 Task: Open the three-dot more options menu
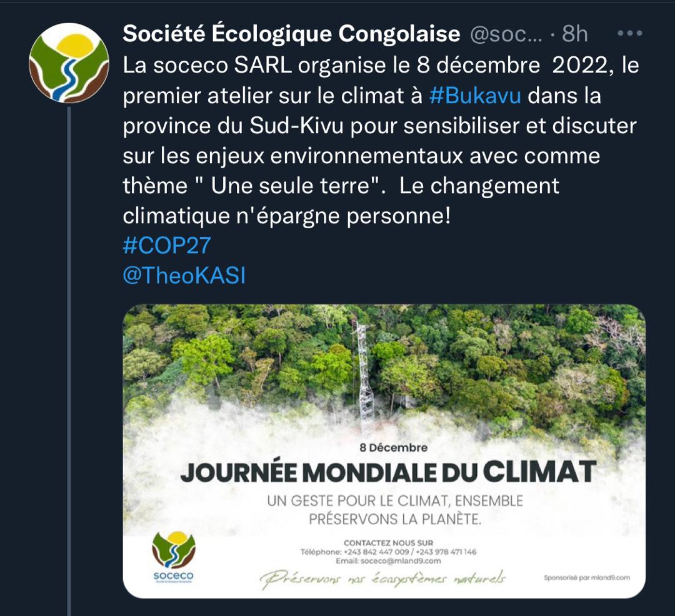[x=629, y=34]
